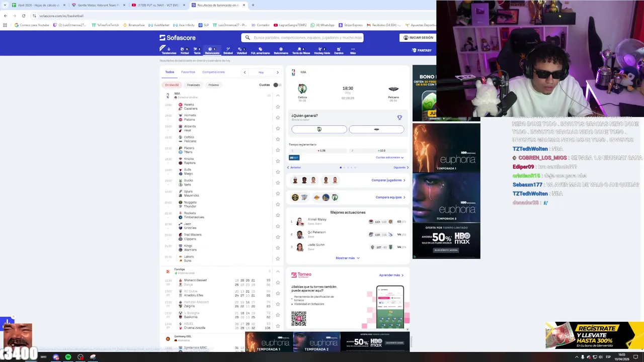Open the Fantasy section
Screen dimensions: 644x362
[x=422, y=50]
